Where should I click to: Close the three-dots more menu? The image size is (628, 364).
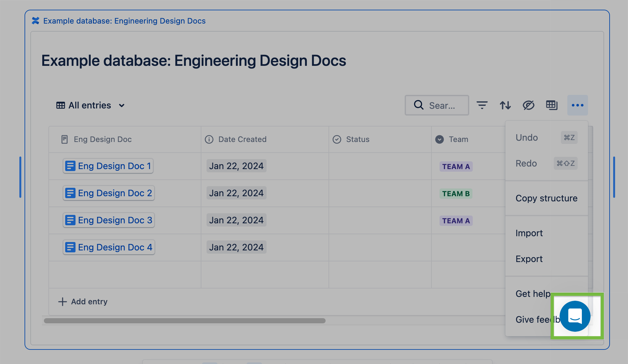pyautogui.click(x=578, y=105)
